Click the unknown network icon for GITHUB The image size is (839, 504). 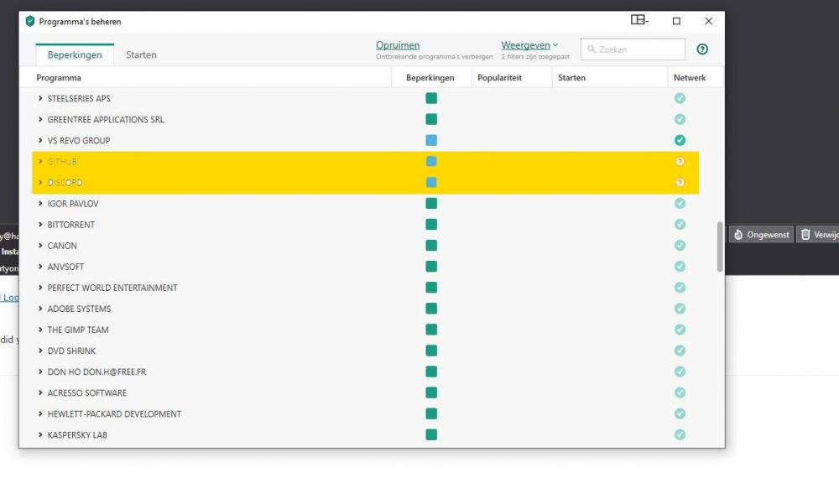(x=680, y=161)
